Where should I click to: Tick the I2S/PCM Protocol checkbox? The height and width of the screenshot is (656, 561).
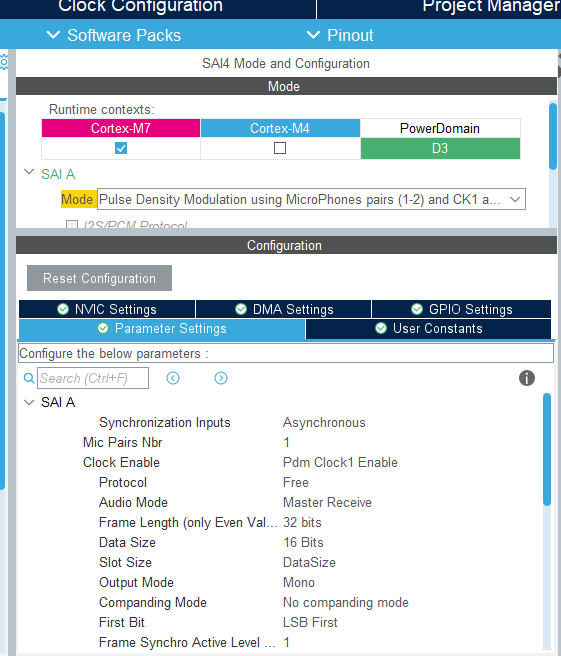72,225
